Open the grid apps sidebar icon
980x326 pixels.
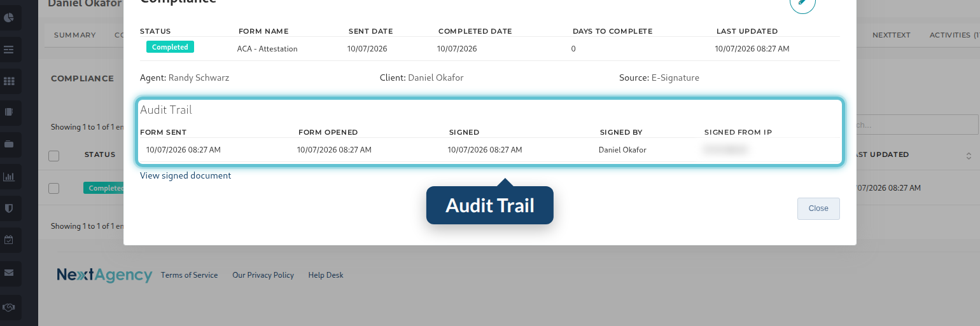[9, 81]
